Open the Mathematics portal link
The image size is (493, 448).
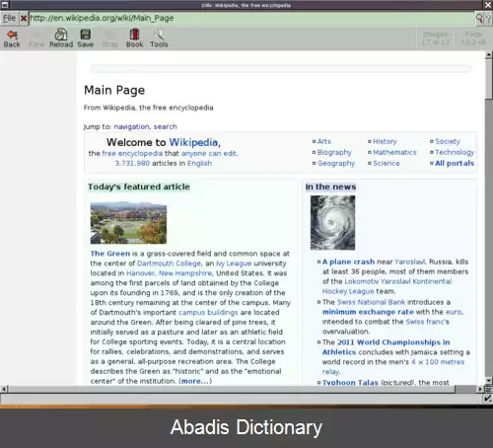(x=394, y=152)
